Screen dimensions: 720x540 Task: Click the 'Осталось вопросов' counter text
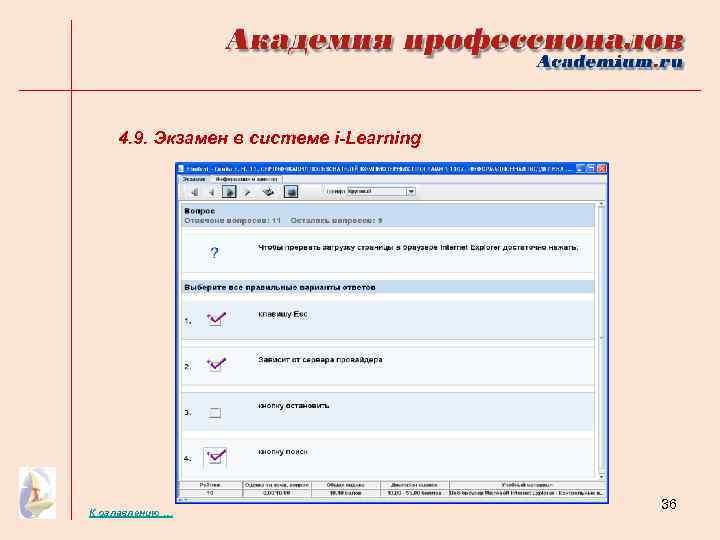(336, 220)
